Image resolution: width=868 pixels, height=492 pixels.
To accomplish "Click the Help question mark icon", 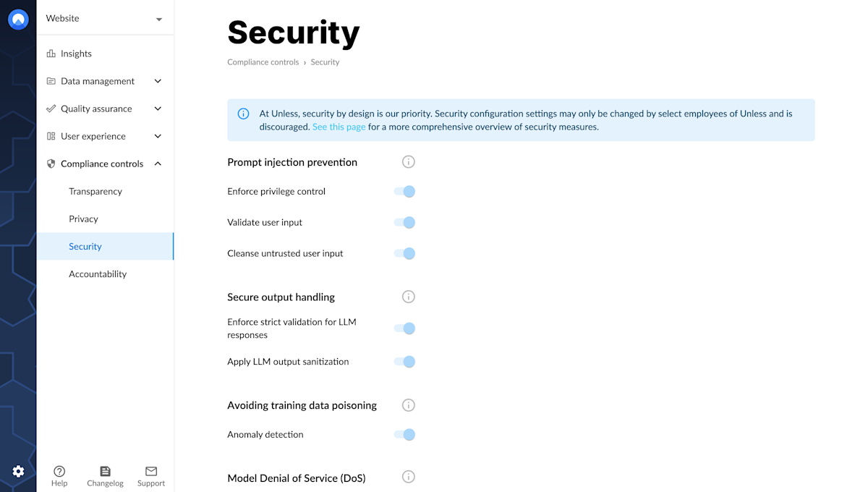I will [x=59, y=471].
